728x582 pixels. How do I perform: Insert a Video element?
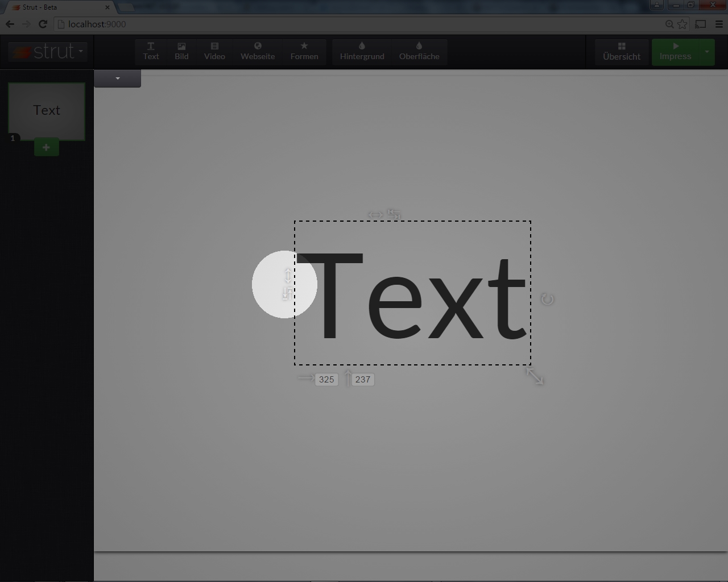tap(214, 51)
